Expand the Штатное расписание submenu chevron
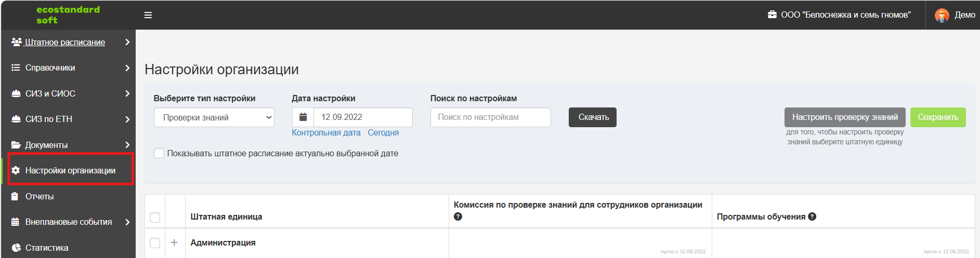 [x=127, y=42]
